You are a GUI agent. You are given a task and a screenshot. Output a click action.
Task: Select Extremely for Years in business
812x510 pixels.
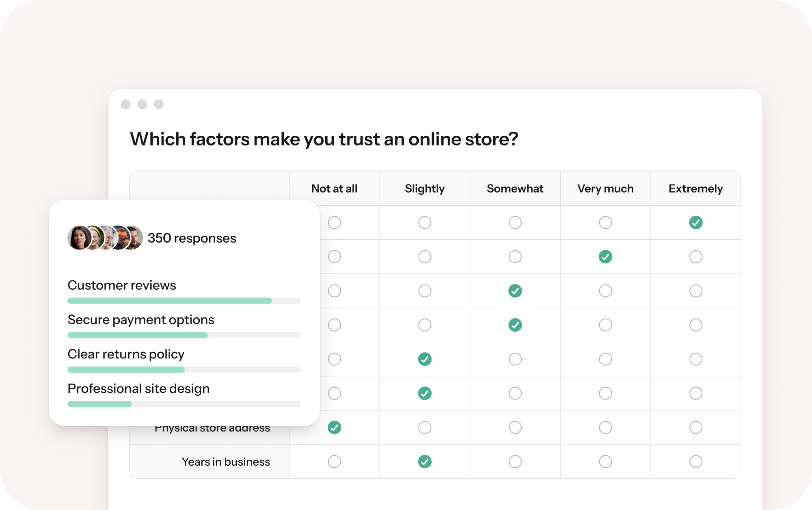695,462
